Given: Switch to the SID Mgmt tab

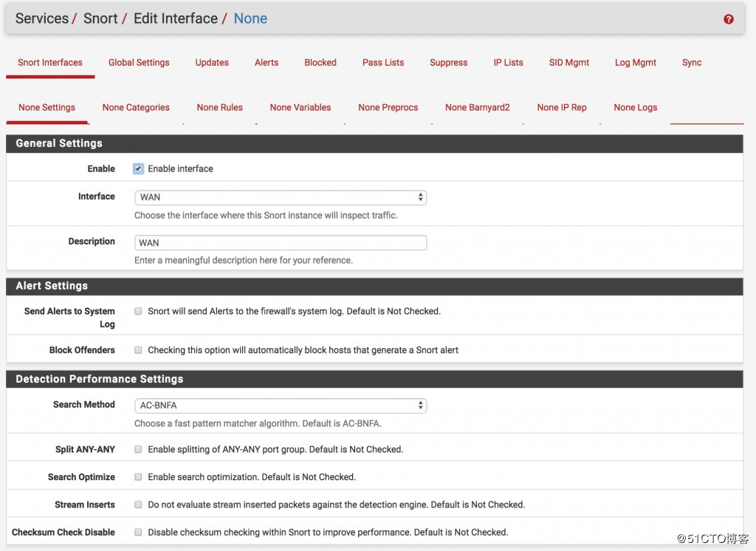Looking at the screenshot, I should tap(568, 63).
